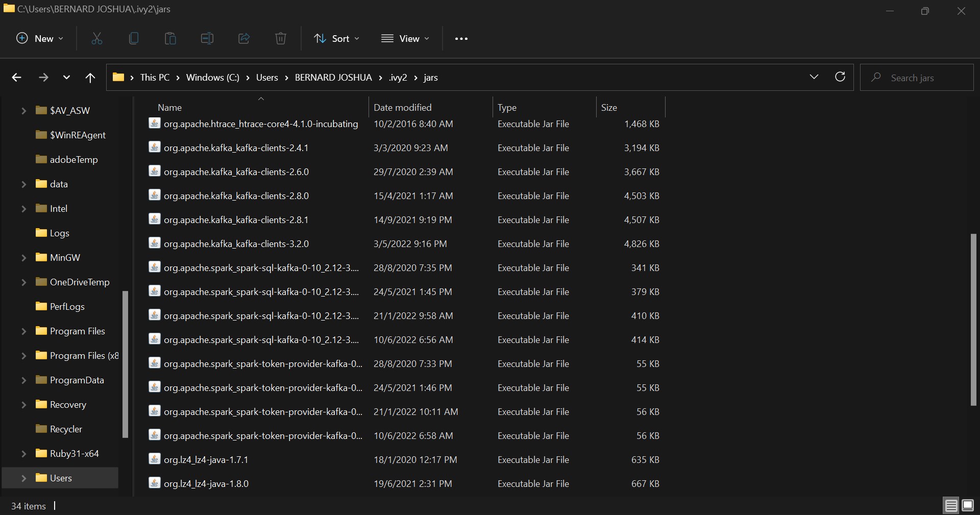Click the file list vertical scrollbar
The height and width of the screenshot is (515, 980).
tap(973, 320)
